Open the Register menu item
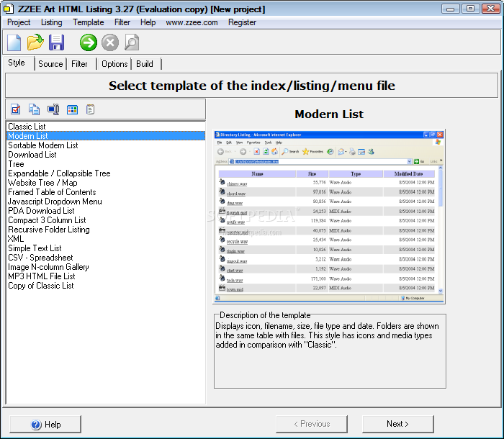Viewport: 504px width, 439px height. point(242,22)
